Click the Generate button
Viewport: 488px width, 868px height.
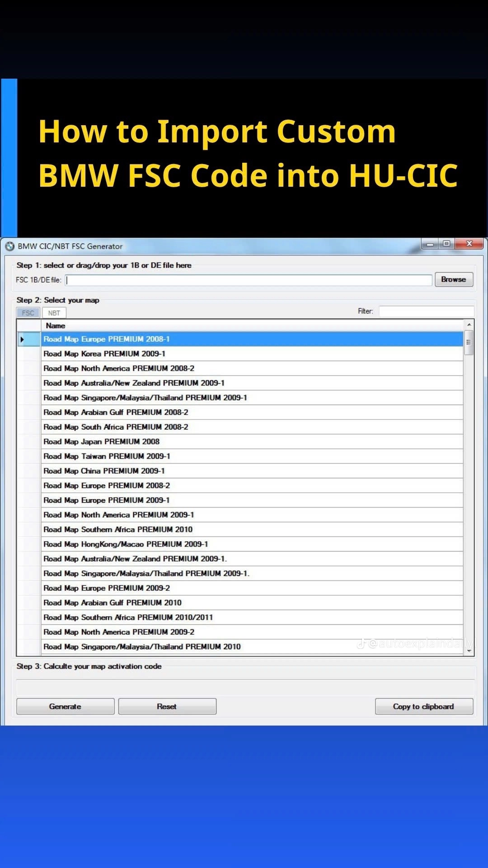click(66, 707)
